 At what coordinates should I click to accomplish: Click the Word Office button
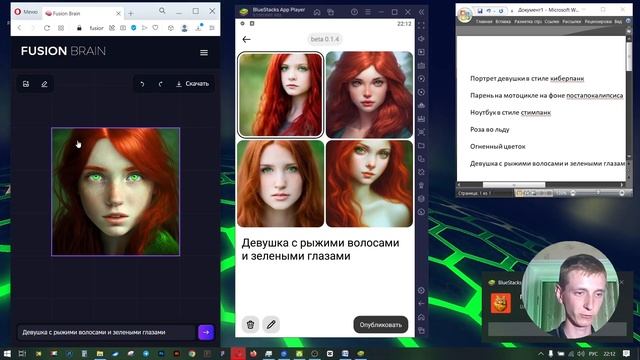[464, 15]
